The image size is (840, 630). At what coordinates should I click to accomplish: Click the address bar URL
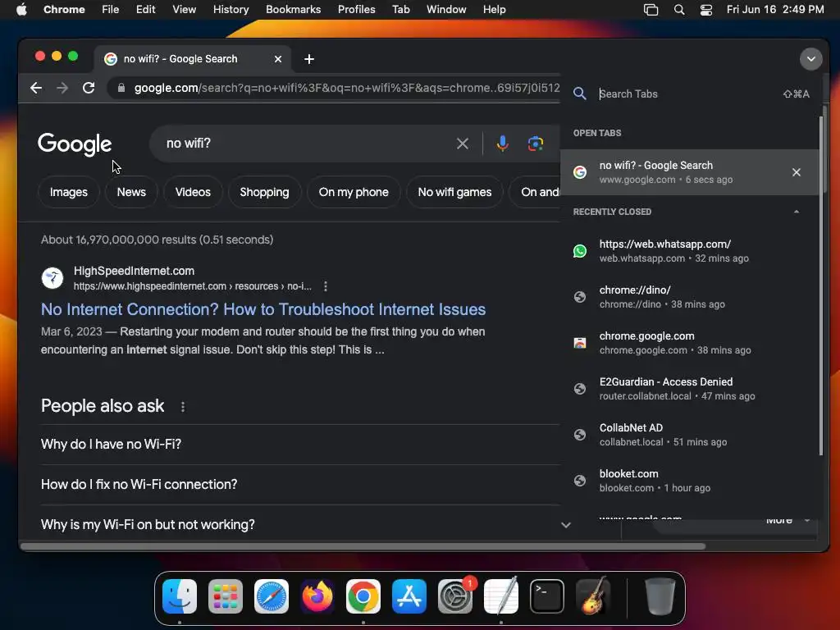click(x=347, y=88)
